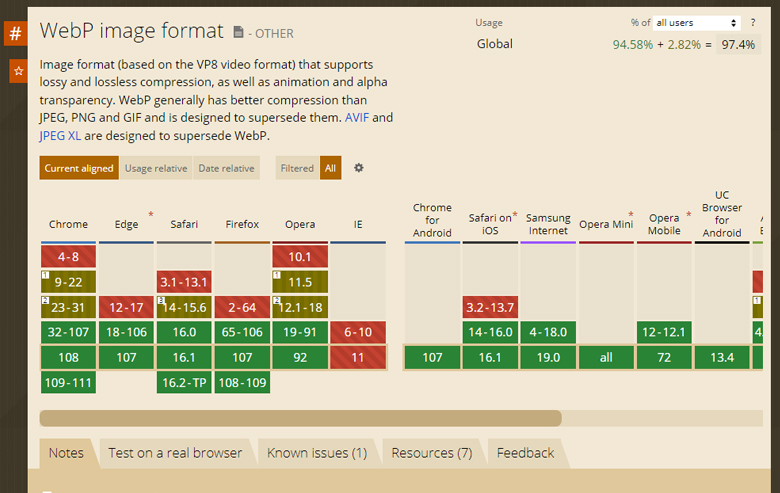Open Resources (7) tab

click(432, 453)
